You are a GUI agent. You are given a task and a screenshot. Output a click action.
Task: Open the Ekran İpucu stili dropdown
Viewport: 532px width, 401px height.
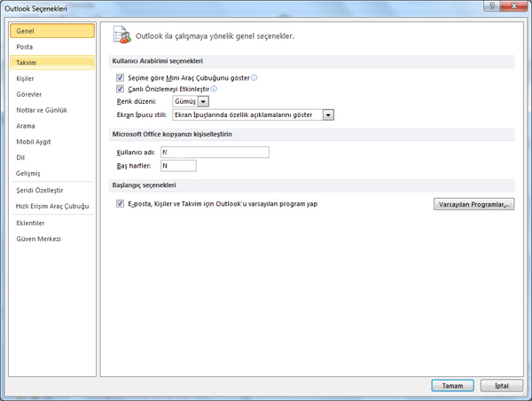(x=328, y=114)
